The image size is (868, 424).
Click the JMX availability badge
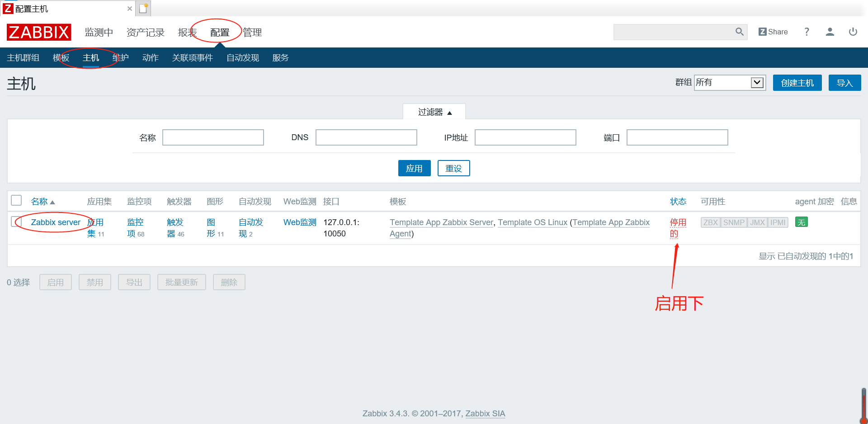click(757, 222)
